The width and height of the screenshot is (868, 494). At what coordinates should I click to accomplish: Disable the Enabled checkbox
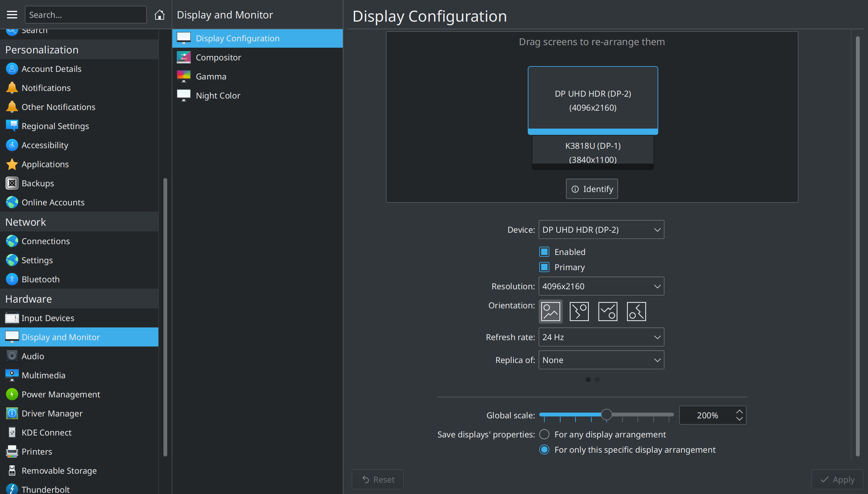tap(544, 251)
